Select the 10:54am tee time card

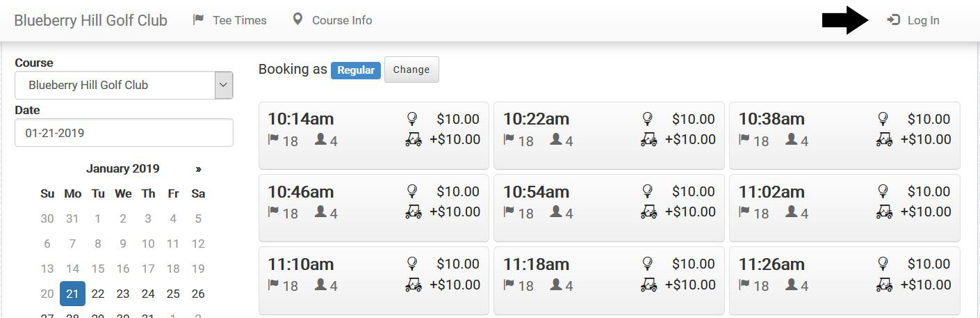609,207
